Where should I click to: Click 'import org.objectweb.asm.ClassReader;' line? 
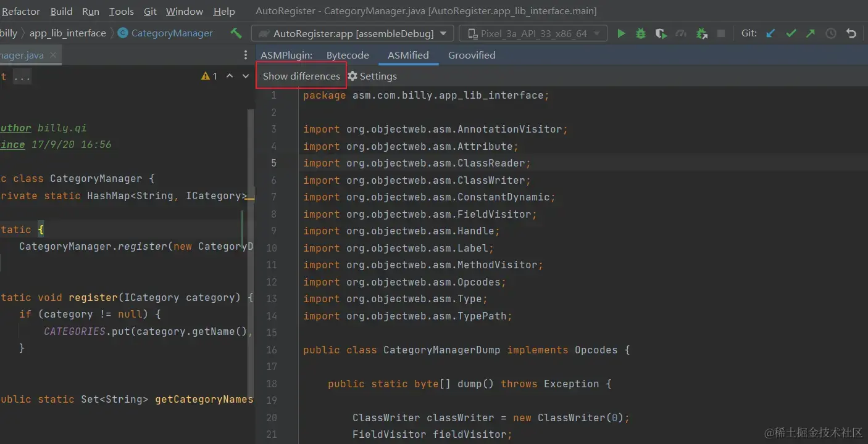417,163
